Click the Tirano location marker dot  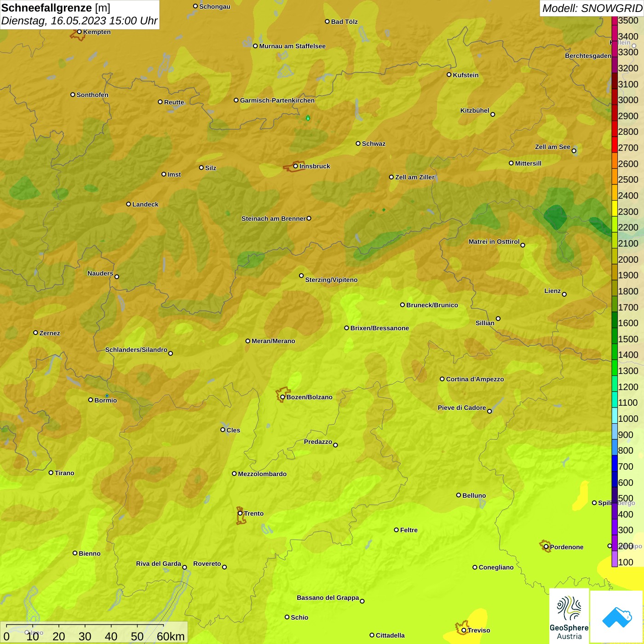point(51,472)
